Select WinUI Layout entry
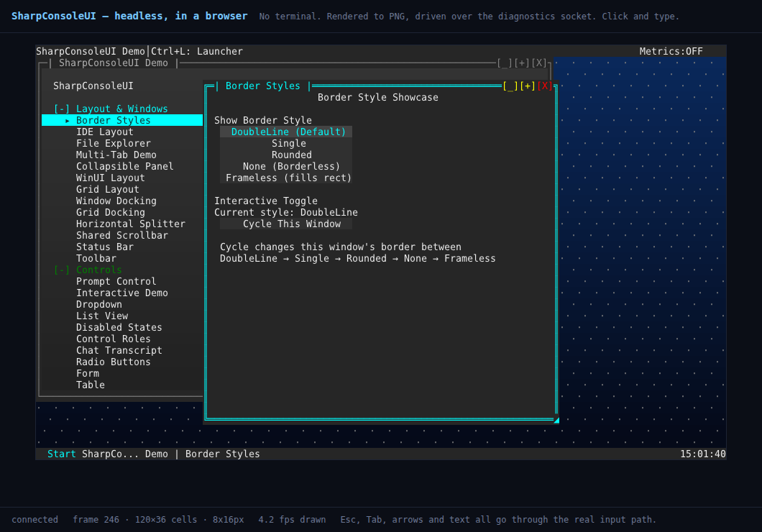 click(x=110, y=178)
